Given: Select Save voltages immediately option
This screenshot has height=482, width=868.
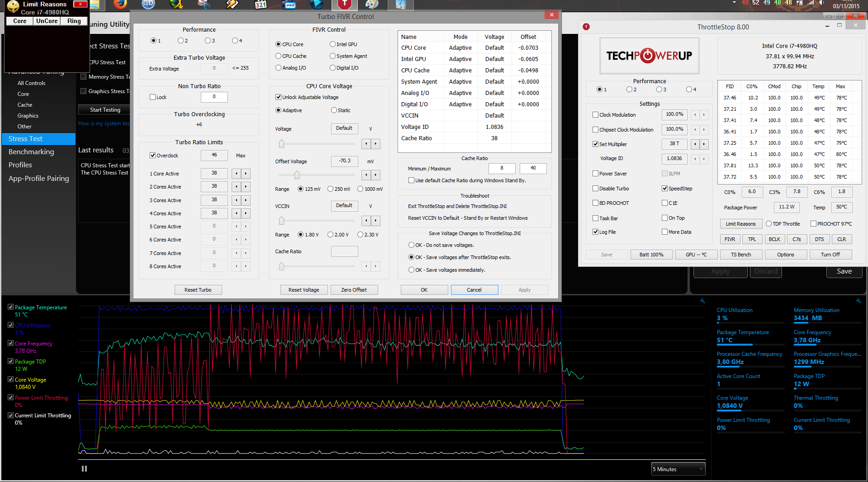Looking at the screenshot, I should point(411,270).
